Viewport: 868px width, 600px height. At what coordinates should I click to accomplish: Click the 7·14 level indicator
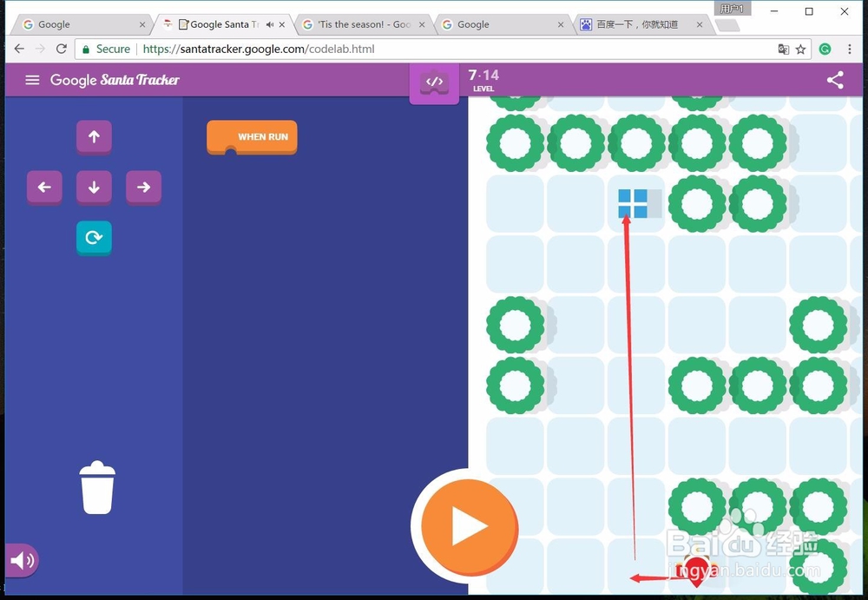[x=483, y=80]
